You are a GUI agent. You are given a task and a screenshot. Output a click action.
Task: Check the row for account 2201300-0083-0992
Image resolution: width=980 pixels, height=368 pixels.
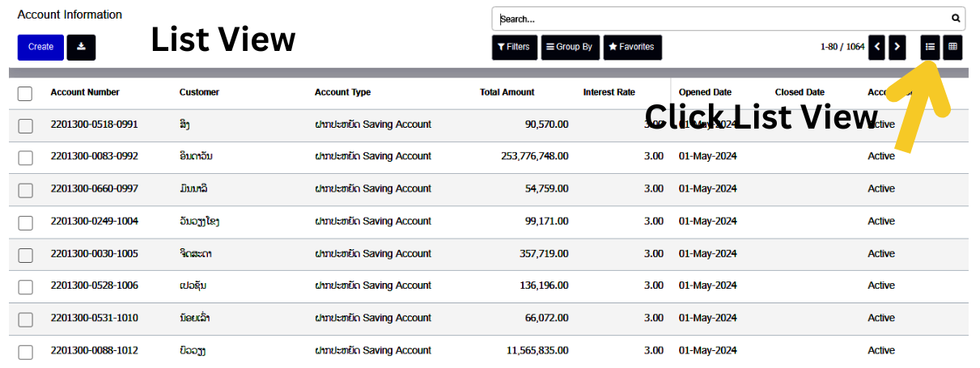[x=25, y=158]
